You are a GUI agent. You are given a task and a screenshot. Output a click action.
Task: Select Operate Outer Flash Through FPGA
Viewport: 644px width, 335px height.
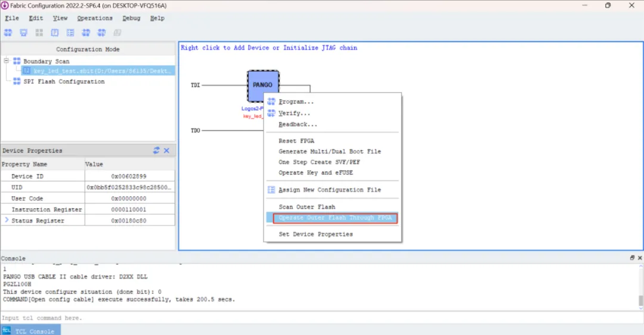(x=335, y=218)
